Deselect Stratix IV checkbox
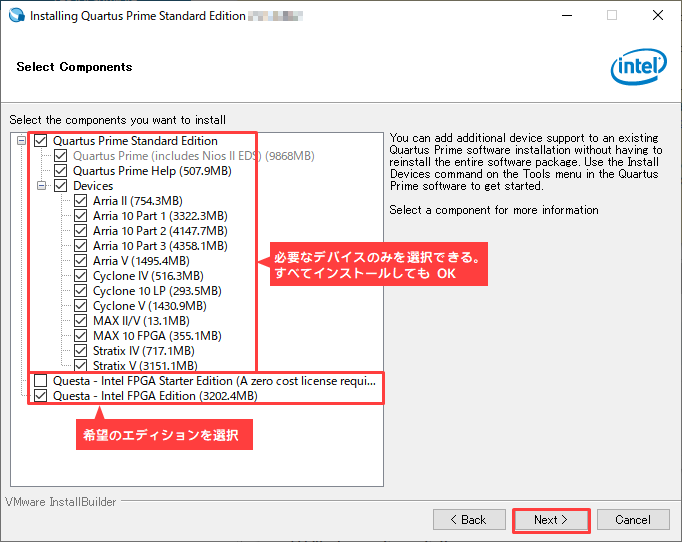The width and height of the screenshot is (682, 542). [x=80, y=351]
